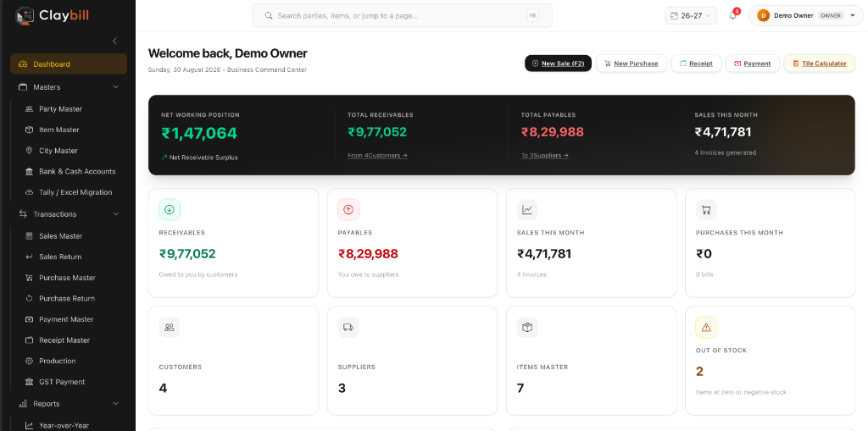Click the Payment button
The height and width of the screenshot is (431, 868).
[753, 64]
